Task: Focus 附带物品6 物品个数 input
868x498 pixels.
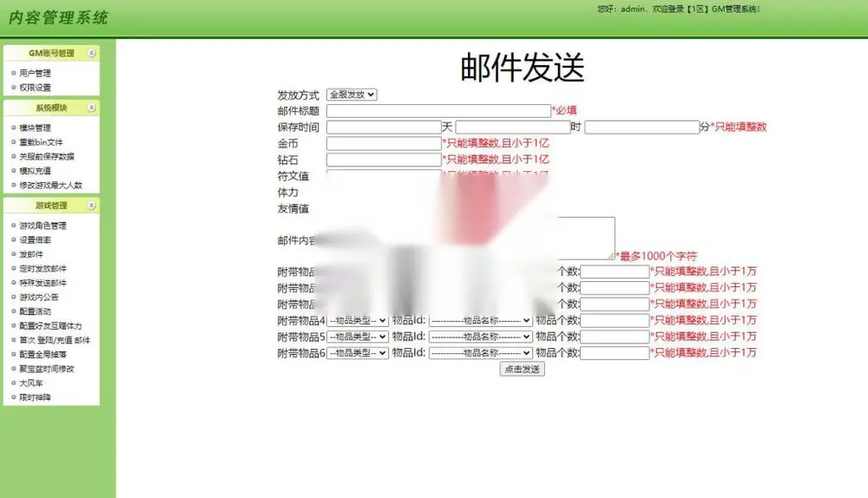Action: click(615, 352)
